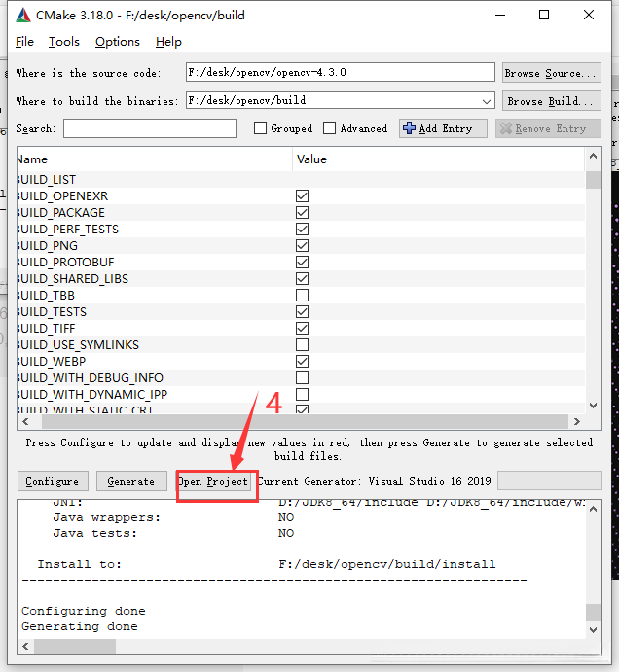Screen dimensions: 619x672
Task: Uncheck BUILD_SHARED_LIBS checkbox
Action: click(x=302, y=278)
